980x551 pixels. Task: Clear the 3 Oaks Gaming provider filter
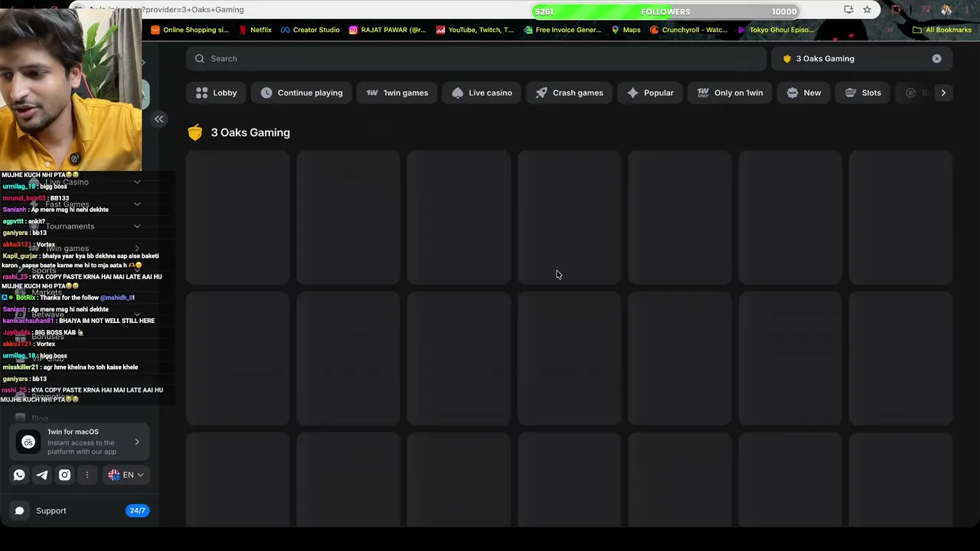coord(936,58)
